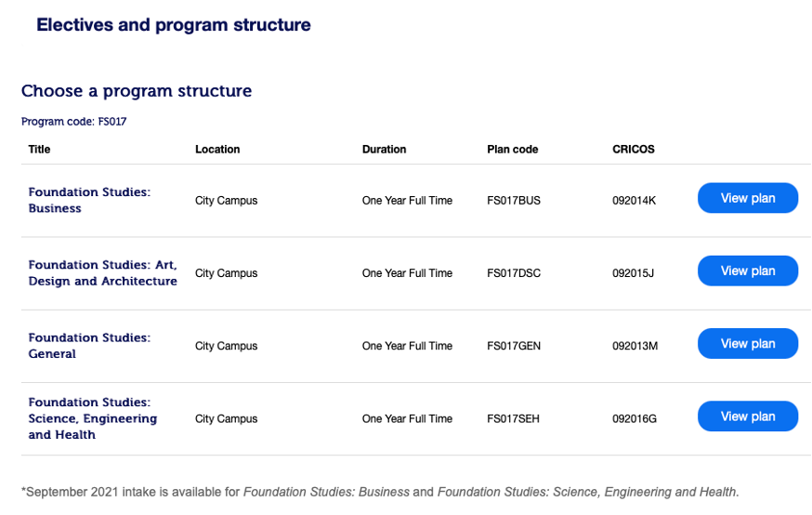Viewport: 812px width, 515px height.
Task: Click the Title column header
Action: 39,149
